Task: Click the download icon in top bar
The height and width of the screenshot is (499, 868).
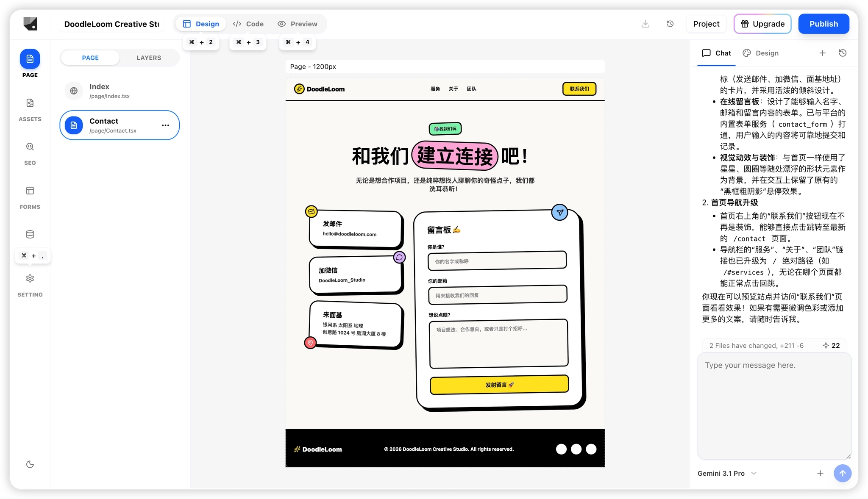Action: 645,24
